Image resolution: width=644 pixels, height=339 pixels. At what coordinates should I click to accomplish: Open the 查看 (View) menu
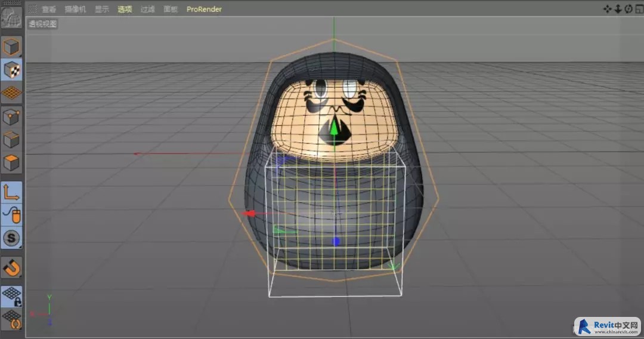[49, 9]
